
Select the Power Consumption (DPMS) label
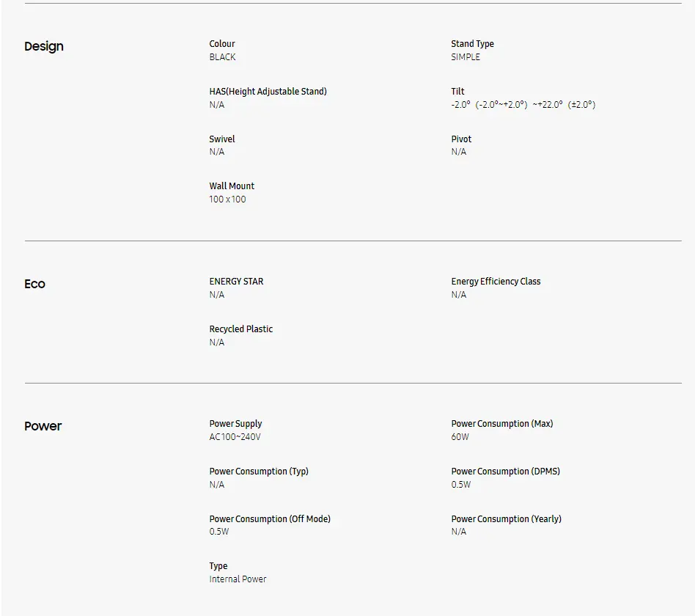[x=505, y=472]
